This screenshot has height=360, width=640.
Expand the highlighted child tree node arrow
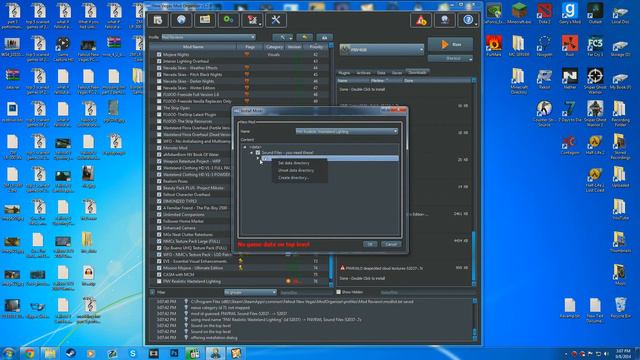[258, 158]
